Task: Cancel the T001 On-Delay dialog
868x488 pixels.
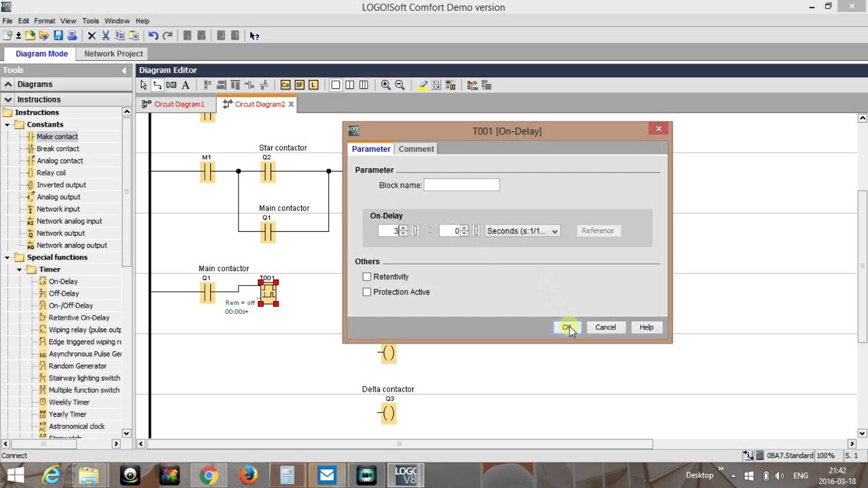Action: coord(606,327)
